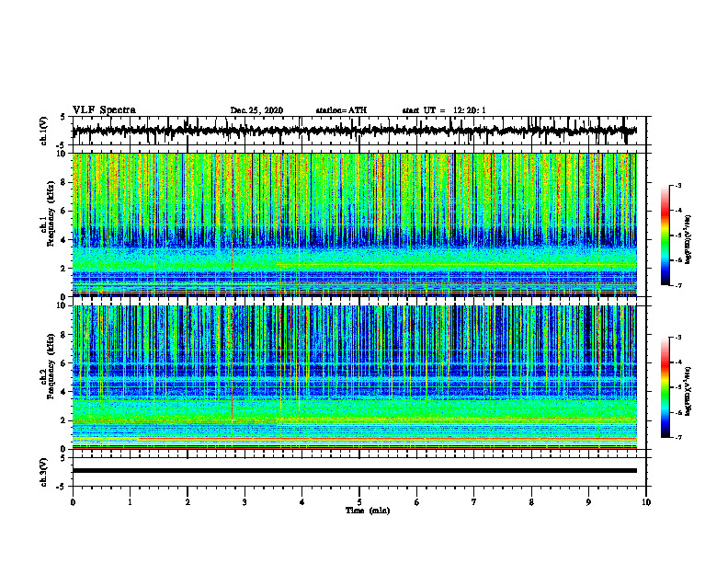Click the "-7" label on ch.1 colorbar

click(677, 285)
